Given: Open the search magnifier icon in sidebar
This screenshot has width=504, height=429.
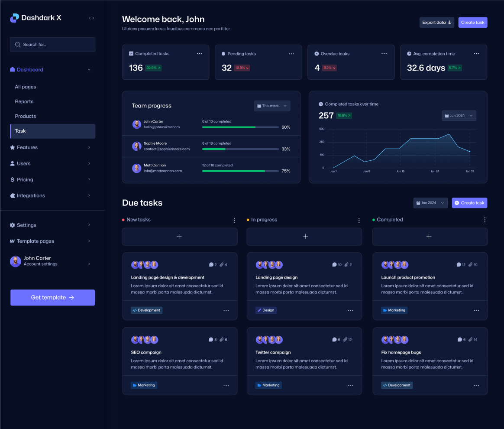Looking at the screenshot, I should point(17,44).
